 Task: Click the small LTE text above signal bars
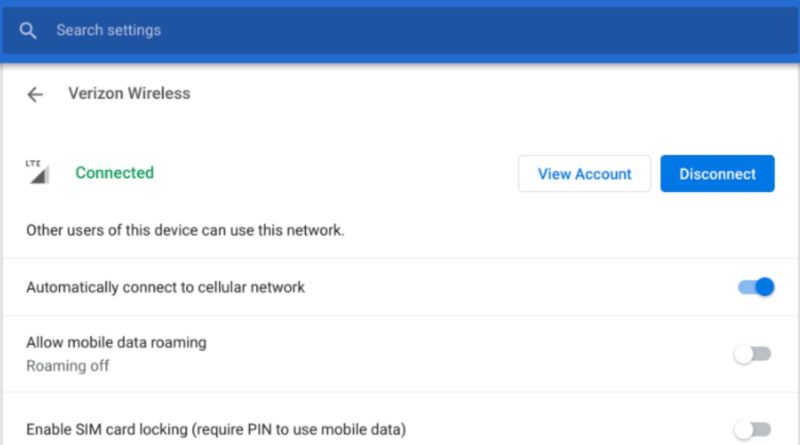tap(33, 163)
